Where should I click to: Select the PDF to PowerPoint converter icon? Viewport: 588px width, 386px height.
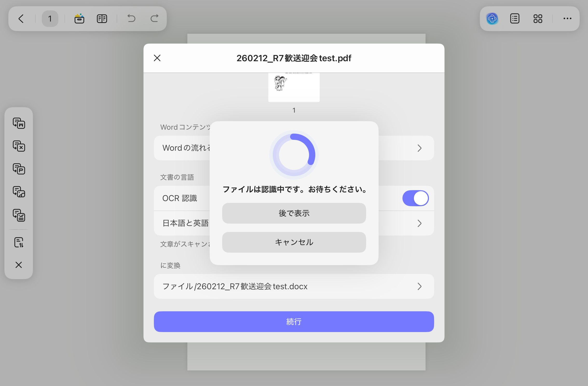click(x=19, y=169)
